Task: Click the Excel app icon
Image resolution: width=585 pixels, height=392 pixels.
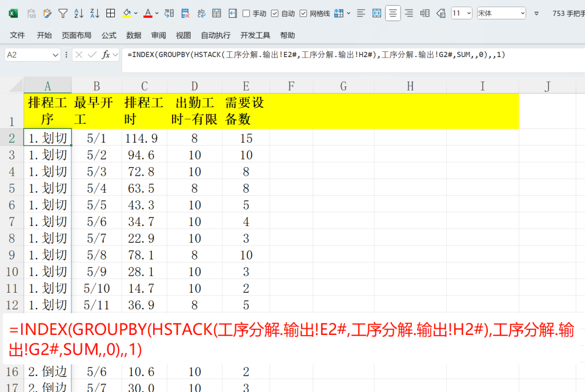Action: pyautogui.click(x=13, y=14)
